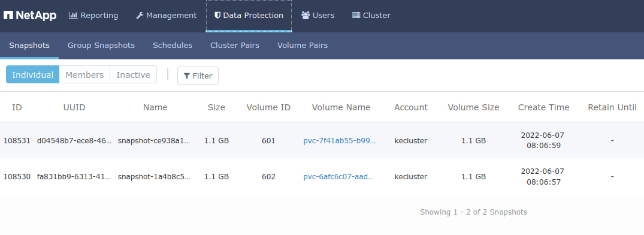This screenshot has width=644, height=235.
Task: Click create time 2022-06-07 08:06:59
Action: [543, 140]
